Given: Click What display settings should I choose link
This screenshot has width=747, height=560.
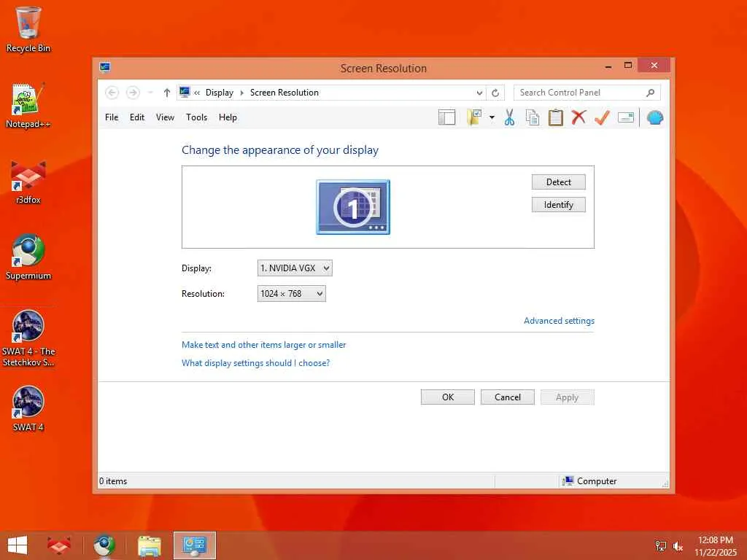Looking at the screenshot, I should (255, 363).
